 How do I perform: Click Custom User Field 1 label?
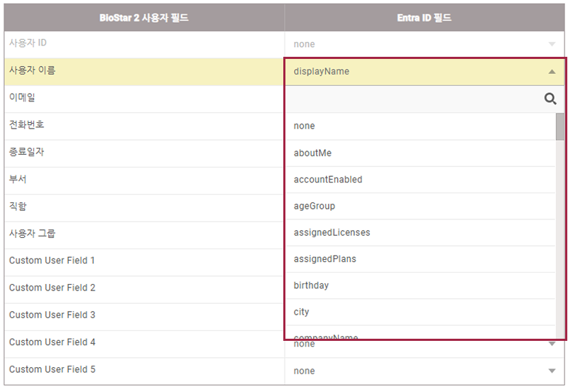[x=52, y=261]
